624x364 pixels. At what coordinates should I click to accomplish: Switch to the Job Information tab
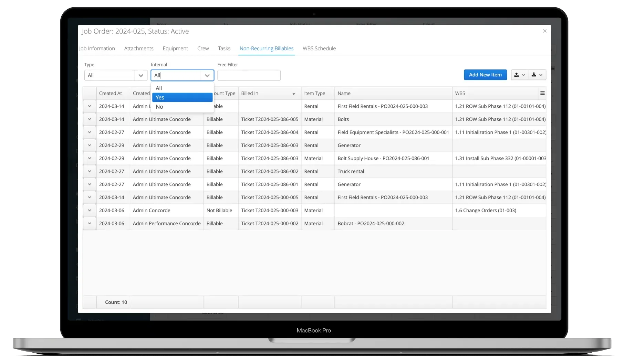tap(97, 48)
